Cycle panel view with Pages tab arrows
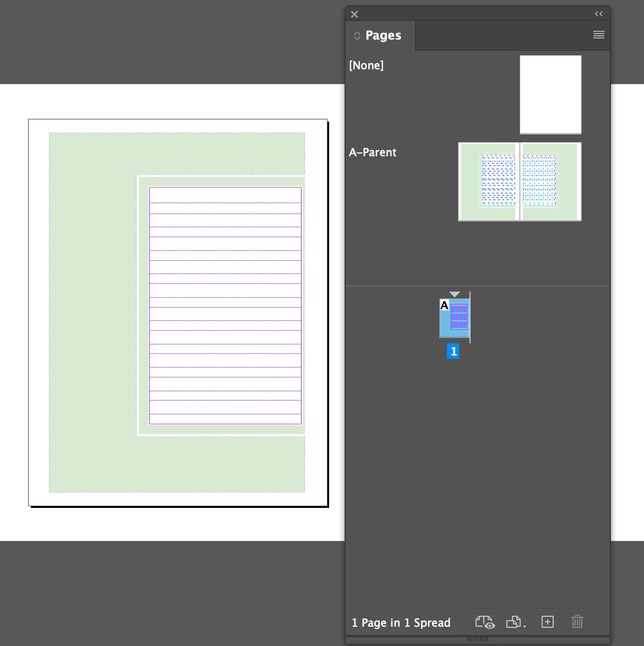The height and width of the screenshot is (646, 644). (357, 36)
